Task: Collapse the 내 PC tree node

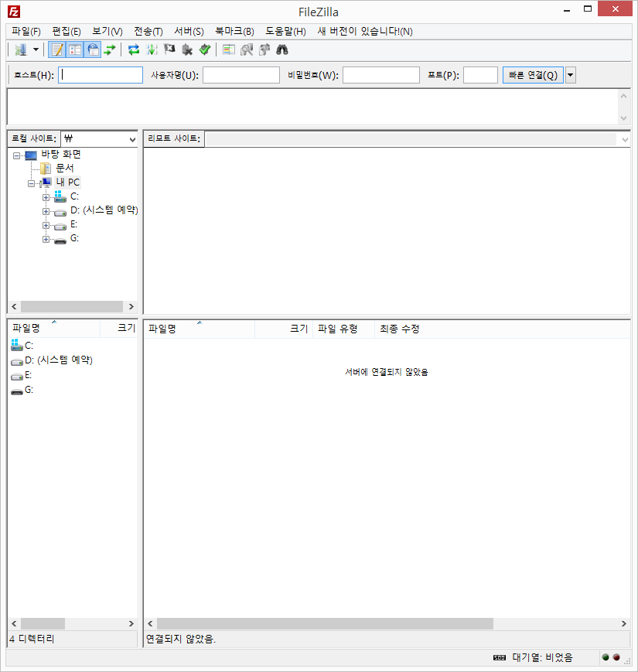Action: pyautogui.click(x=31, y=183)
